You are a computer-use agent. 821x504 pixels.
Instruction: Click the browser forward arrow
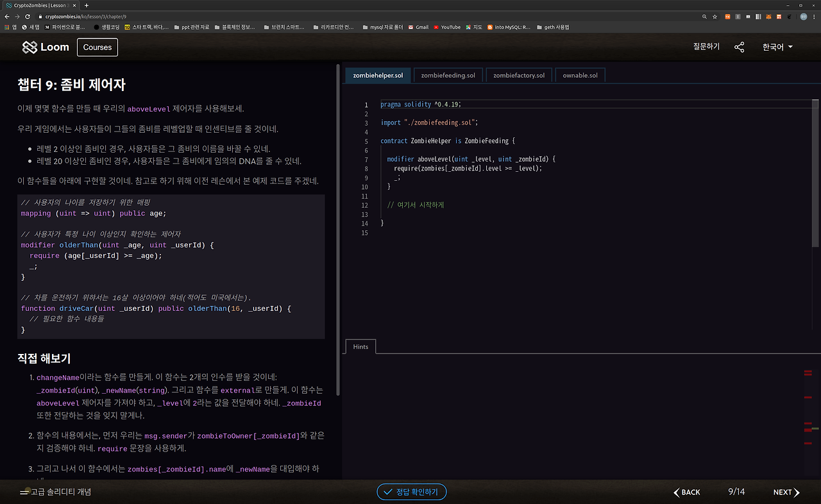pos(17,17)
